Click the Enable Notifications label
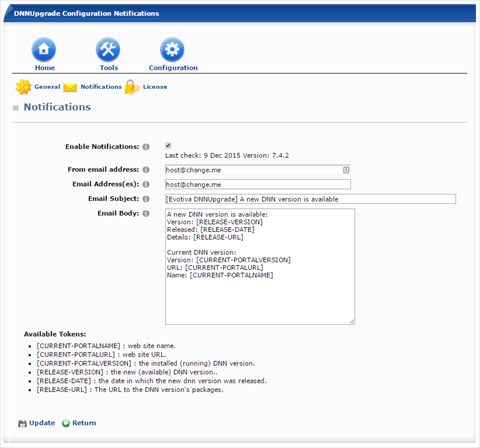The height and width of the screenshot is (448, 480). pos(102,147)
